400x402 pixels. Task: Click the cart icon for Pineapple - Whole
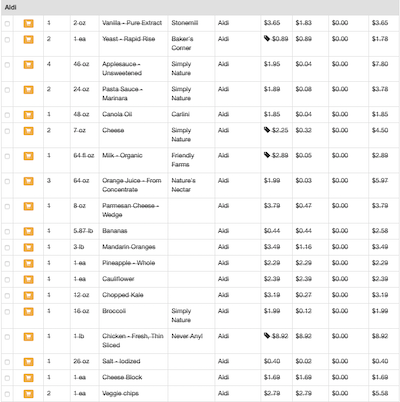[29, 263]
